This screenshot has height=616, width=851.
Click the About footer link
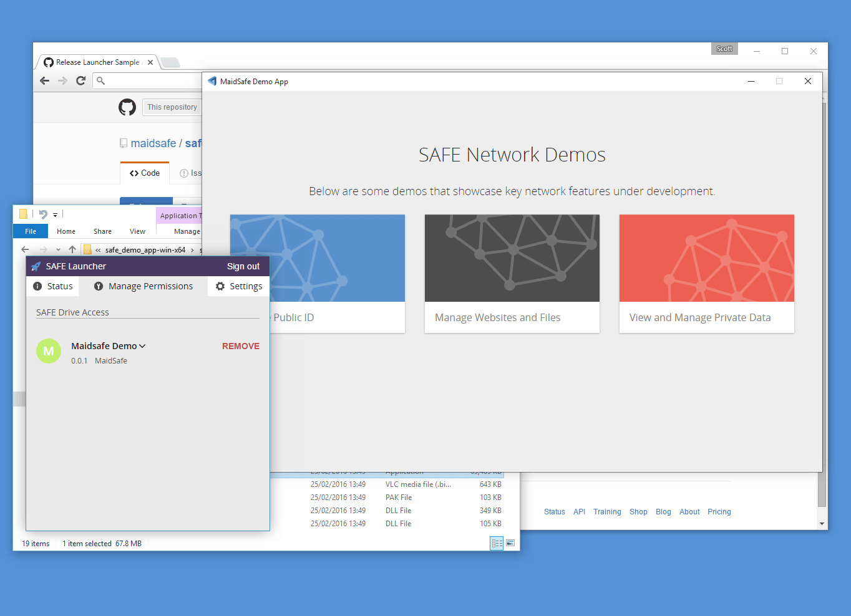[x=689, y=512]
